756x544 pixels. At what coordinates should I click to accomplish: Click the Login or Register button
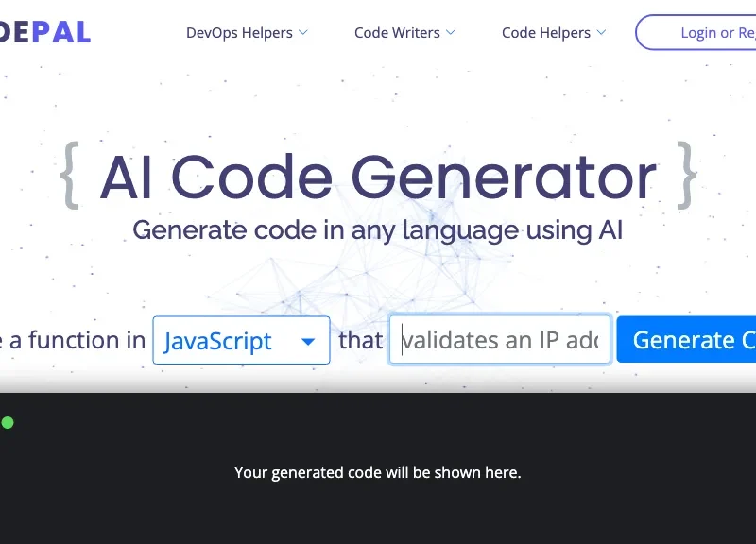pos(696,33)
